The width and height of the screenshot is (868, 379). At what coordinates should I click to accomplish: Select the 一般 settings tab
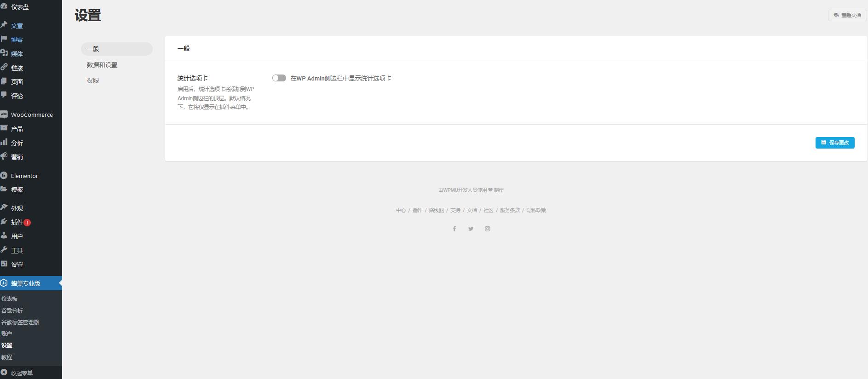point(117,49)
